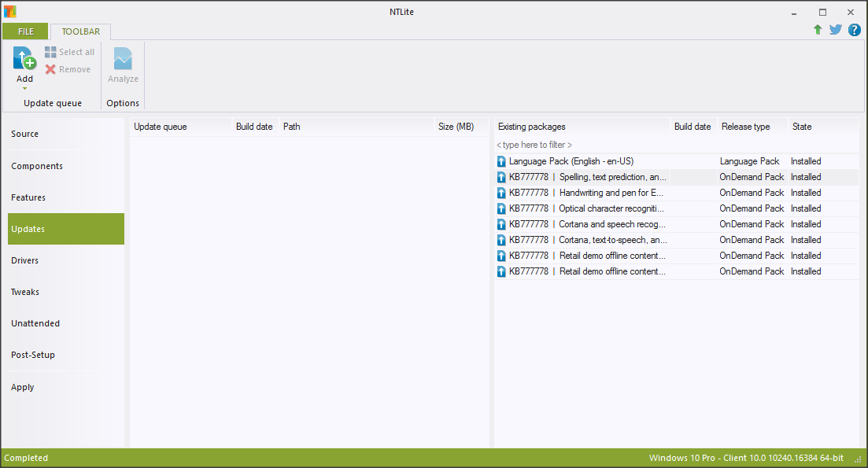The image size is (868, 468).
Task: Select the Unattended sidebar item
Action: coord(35,323)
